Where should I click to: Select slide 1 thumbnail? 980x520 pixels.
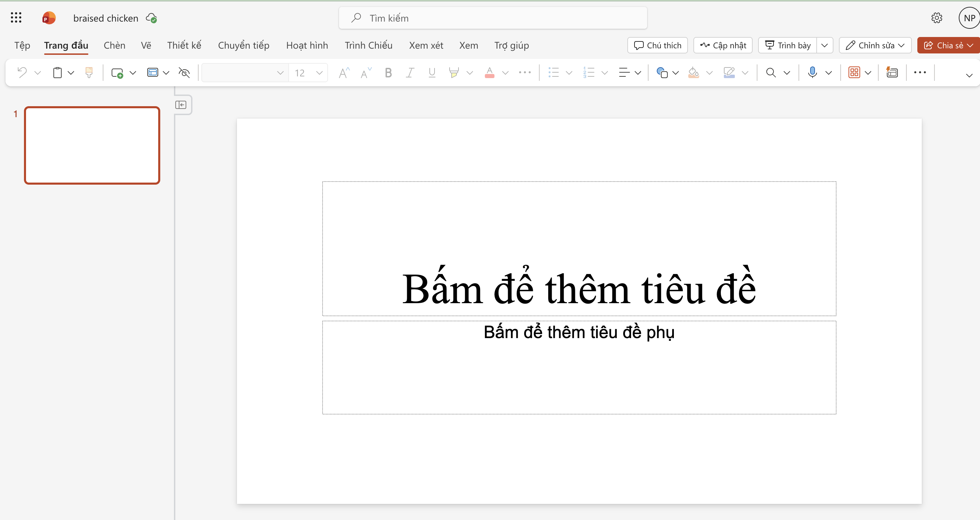point(92,146)
